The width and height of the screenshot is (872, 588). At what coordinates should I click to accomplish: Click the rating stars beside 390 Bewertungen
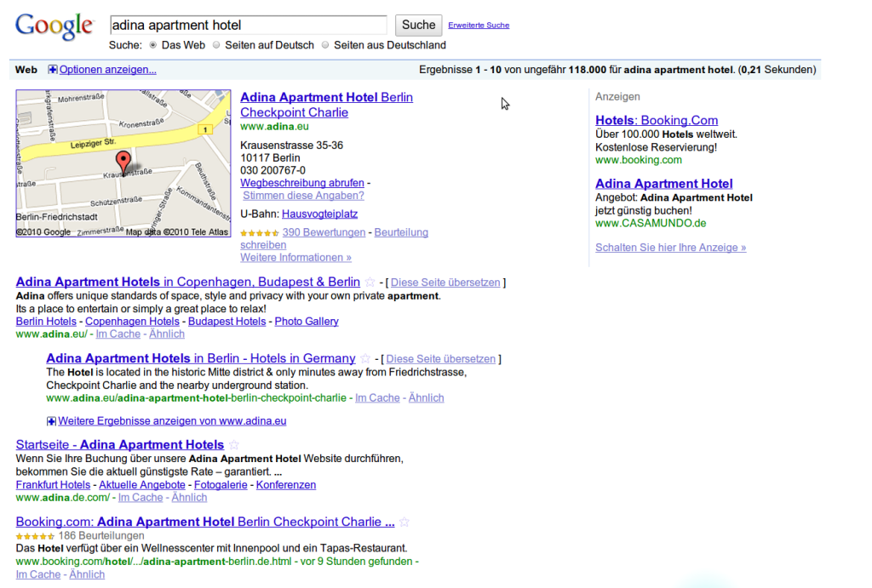[x=259, y=233]
